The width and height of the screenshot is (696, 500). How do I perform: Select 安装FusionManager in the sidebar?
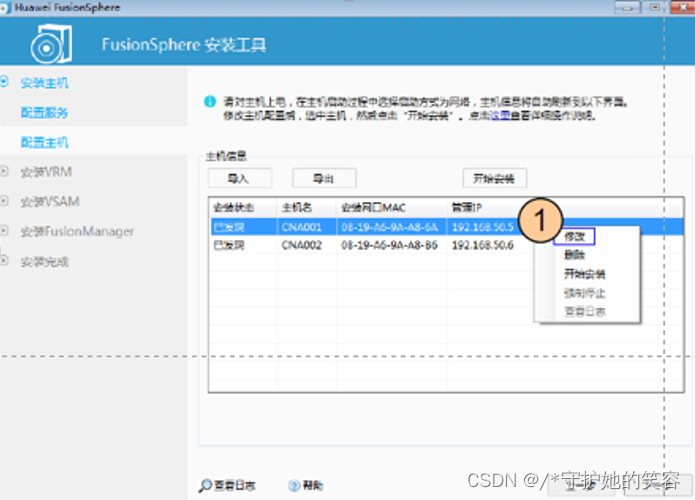(x=77, y=231)
